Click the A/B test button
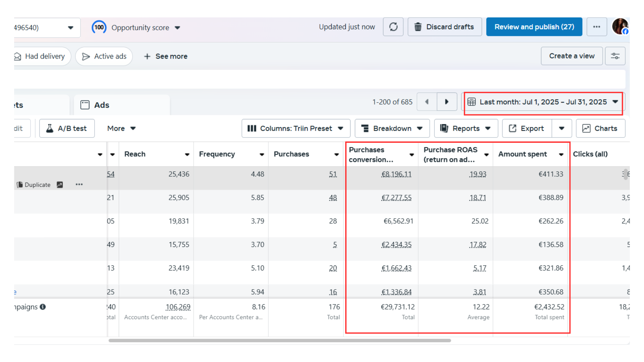The height and width of the screenshot is (362, 644). (x=67, y=128)
